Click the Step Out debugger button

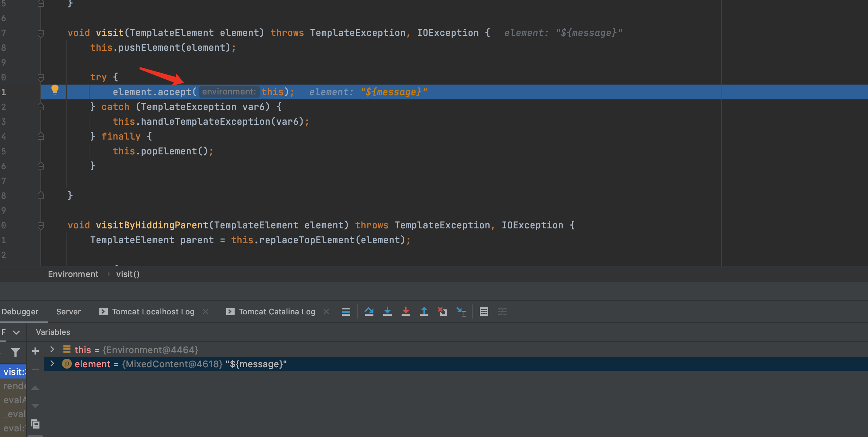coord(424,312)
